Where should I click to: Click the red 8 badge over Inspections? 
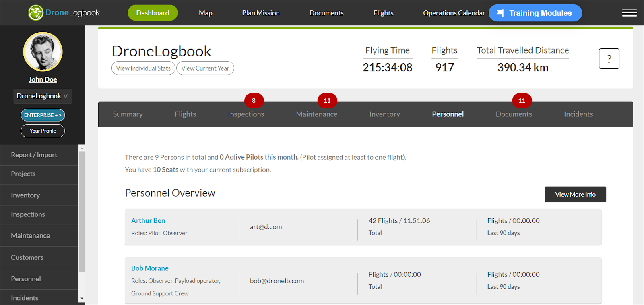pyautogui.click(x=254, y=100)
